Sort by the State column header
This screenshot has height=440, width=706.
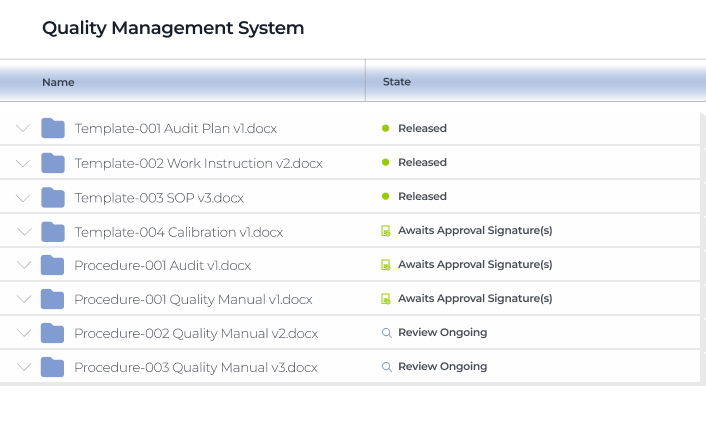(x=396, y=82)
